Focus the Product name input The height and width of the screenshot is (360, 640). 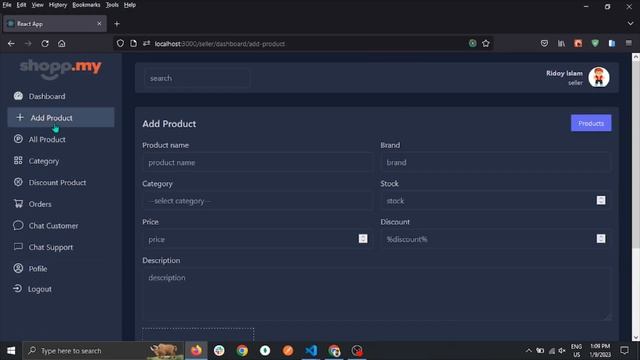(257, 162)
